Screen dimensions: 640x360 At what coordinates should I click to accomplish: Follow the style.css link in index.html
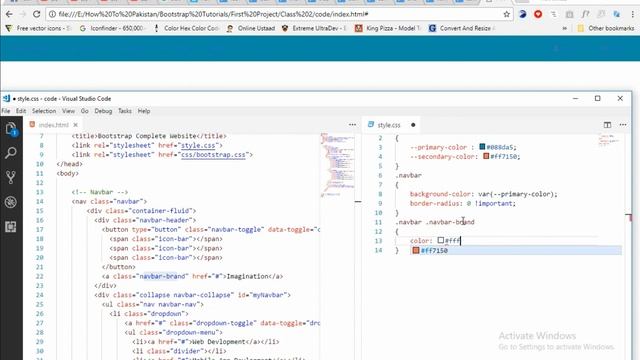point(198,145)
